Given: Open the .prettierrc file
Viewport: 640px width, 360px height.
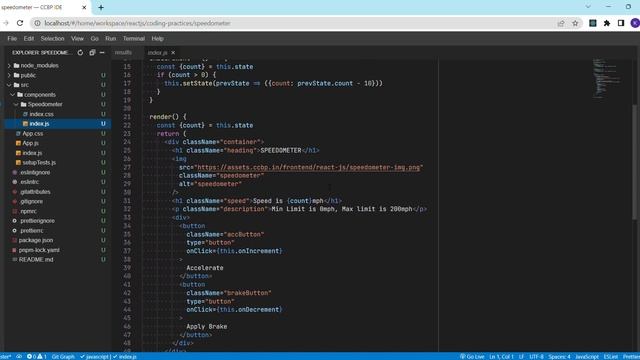Looking at the screenshot, I should 31,231.
